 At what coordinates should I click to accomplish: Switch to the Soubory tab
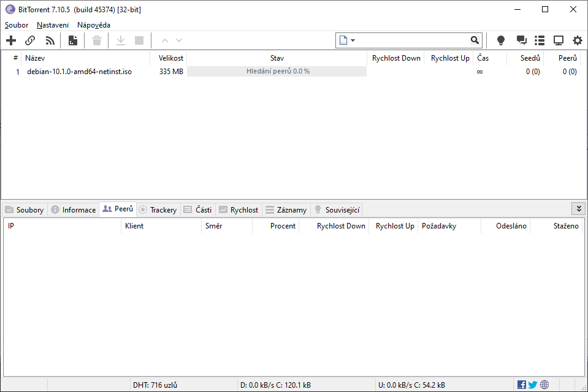25,210
